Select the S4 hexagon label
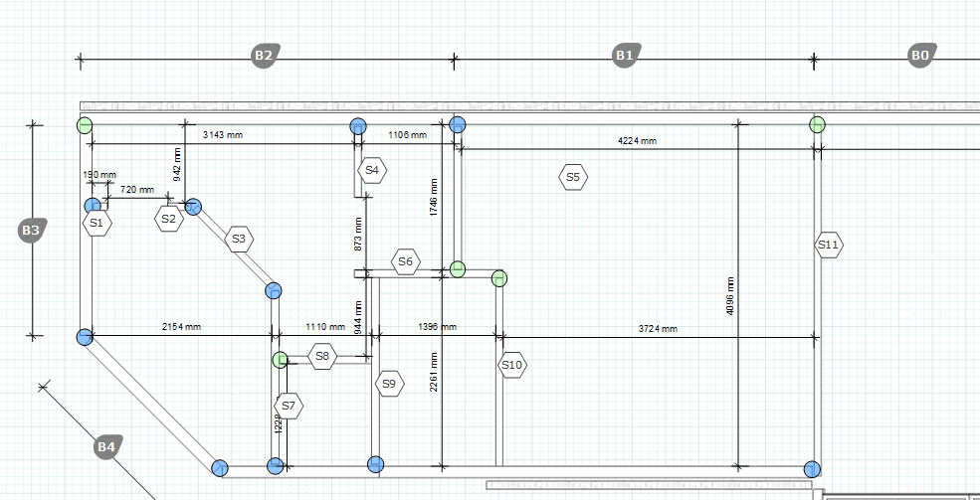The height and width of the screenshot is (500, 980). [372, 171]
